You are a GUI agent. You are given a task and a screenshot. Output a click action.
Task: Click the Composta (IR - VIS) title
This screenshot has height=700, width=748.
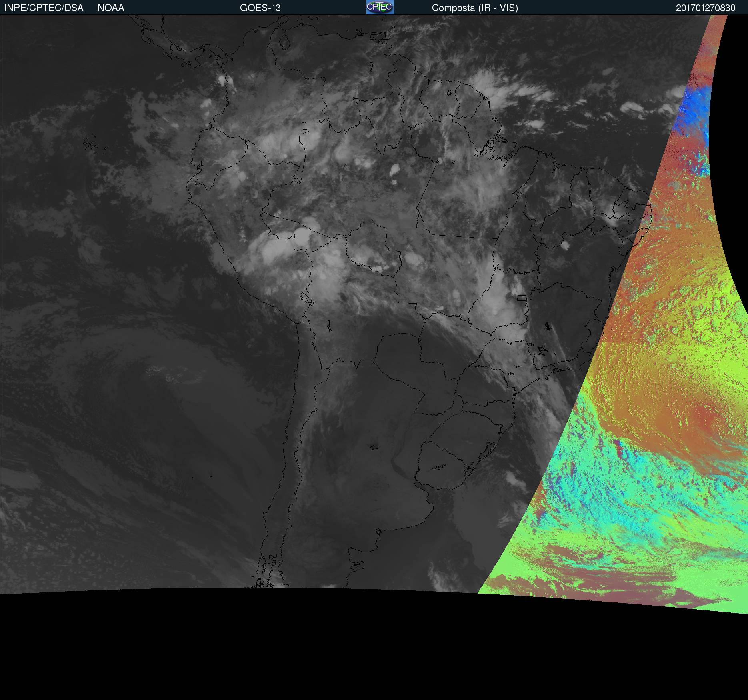click(475, 8)
